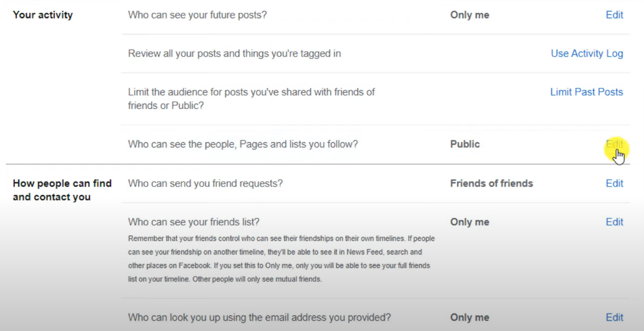
Task: Select the 'Public' value for follow visibility
Action: coord(465,144)
